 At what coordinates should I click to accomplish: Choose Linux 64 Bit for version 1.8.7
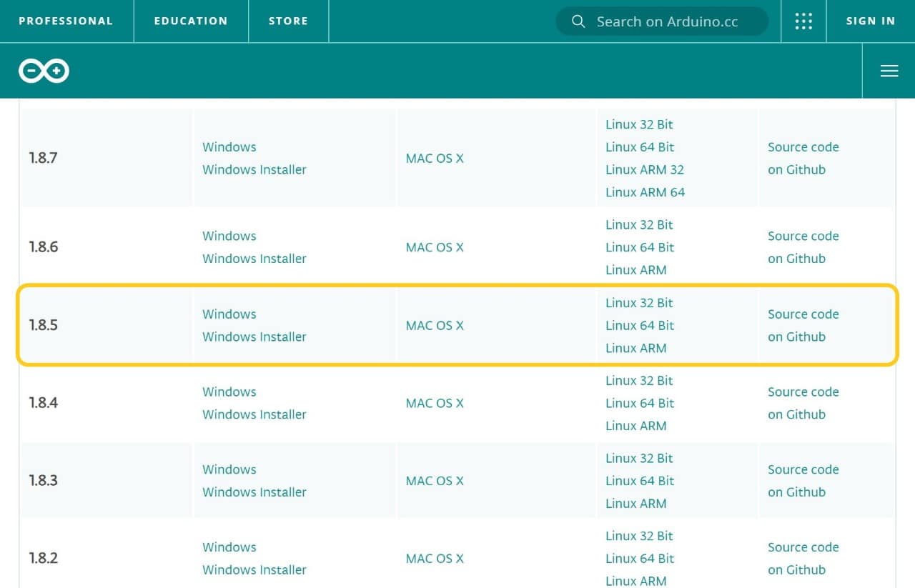click(x=640, y=147)
